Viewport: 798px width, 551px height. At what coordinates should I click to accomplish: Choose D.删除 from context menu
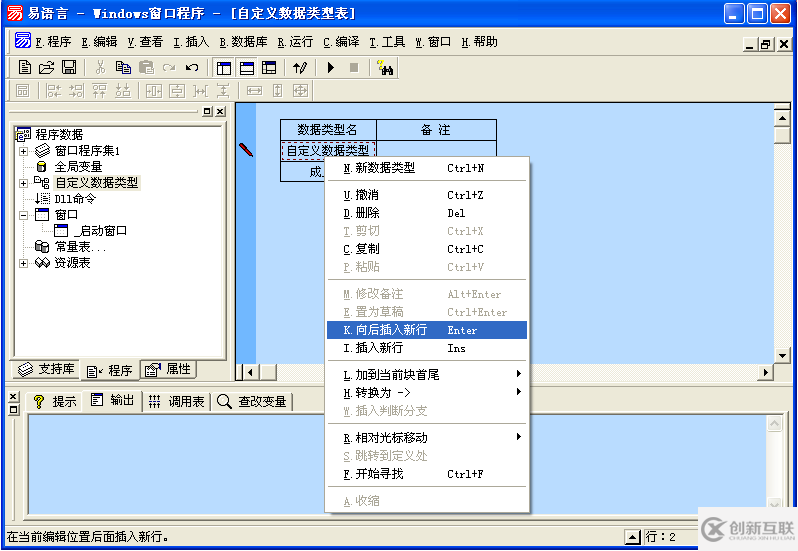point(427,213)
